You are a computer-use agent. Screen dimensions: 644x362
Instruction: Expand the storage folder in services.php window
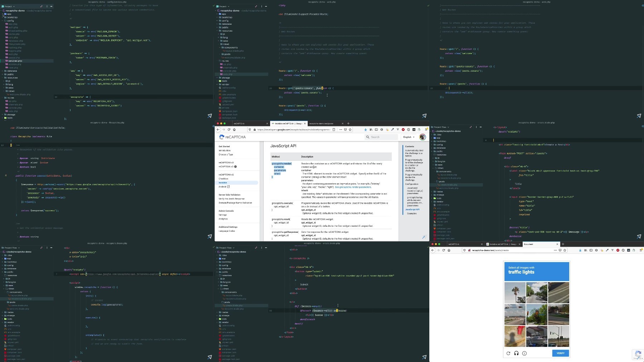[3, 115]
